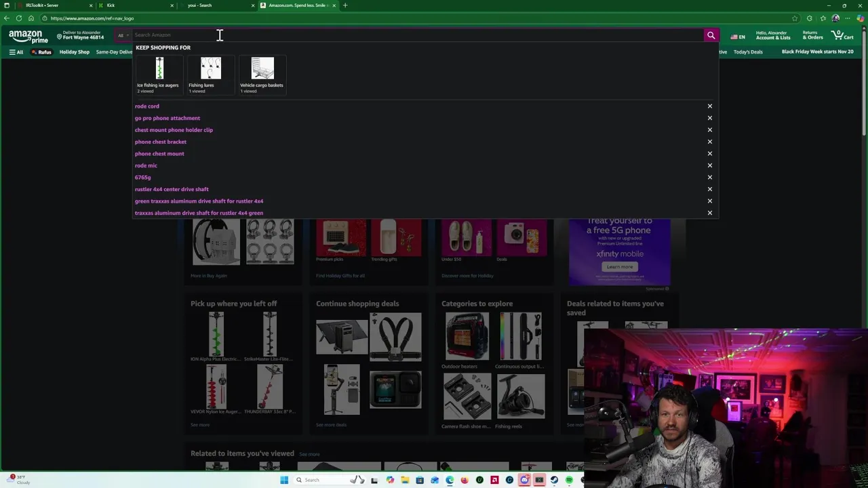
Task: Open the Windows Start button
Action: click(x=284, y=480)
